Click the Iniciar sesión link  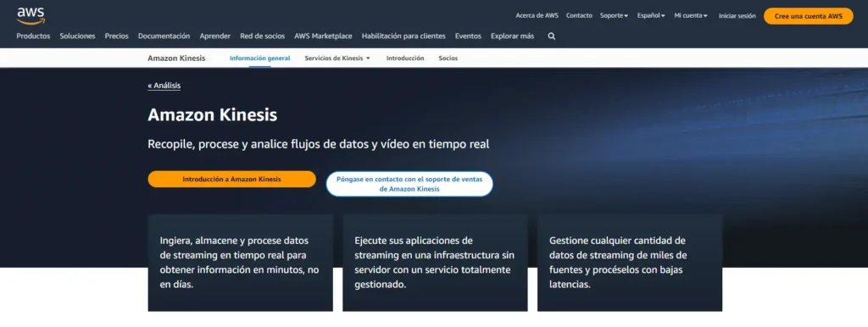pos(737,16)
